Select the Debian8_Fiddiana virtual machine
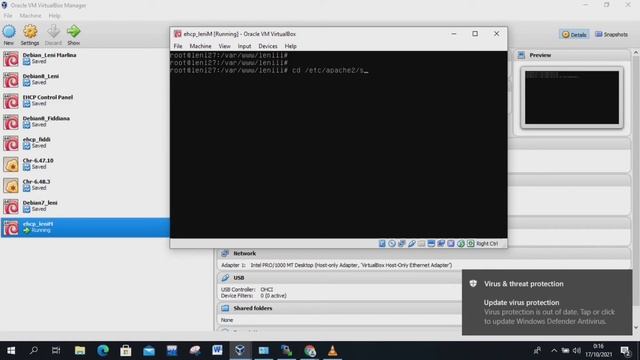The image size is (640, 360). [85, 122]
